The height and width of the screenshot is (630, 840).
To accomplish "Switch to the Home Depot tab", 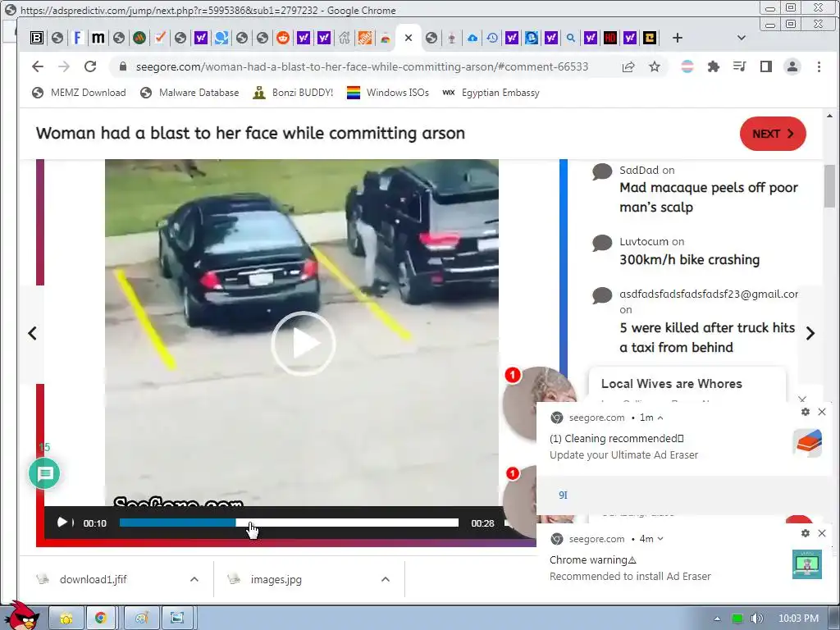I will [x=365, y=38].
